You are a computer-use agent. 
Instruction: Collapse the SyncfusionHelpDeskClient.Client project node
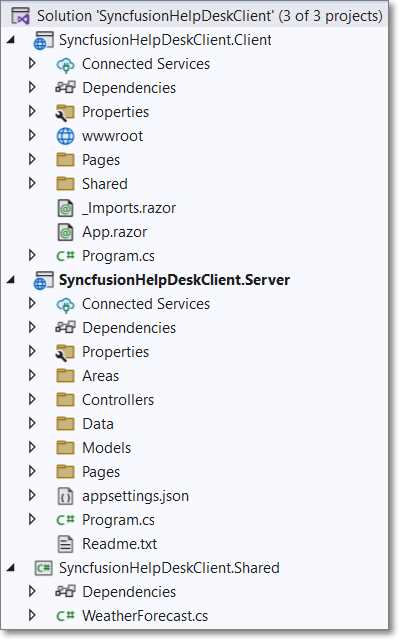coord(11,40)
